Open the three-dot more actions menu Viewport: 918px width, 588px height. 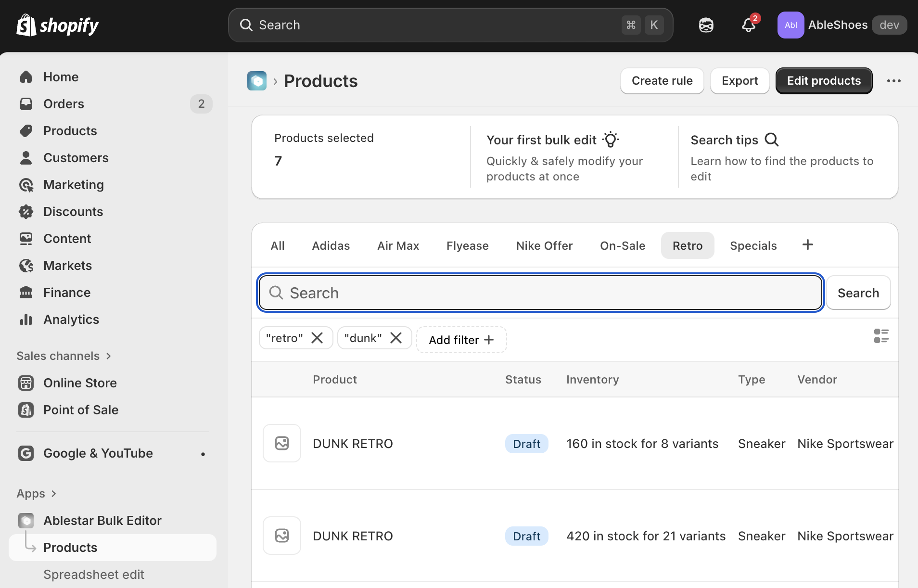tap(893, 81)
